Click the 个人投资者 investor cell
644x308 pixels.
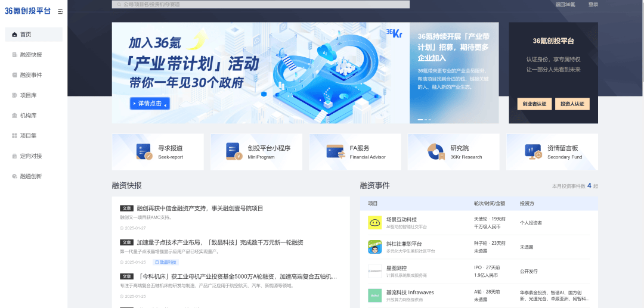[x=531, y=223]
